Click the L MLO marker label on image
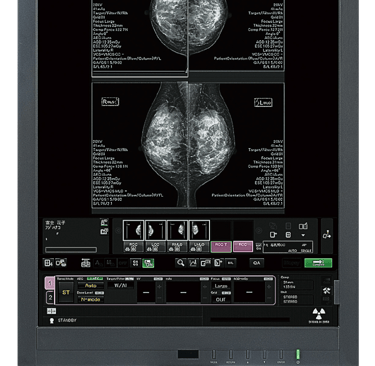The width and height of the screenshot is (375, 366). point(263,102)
